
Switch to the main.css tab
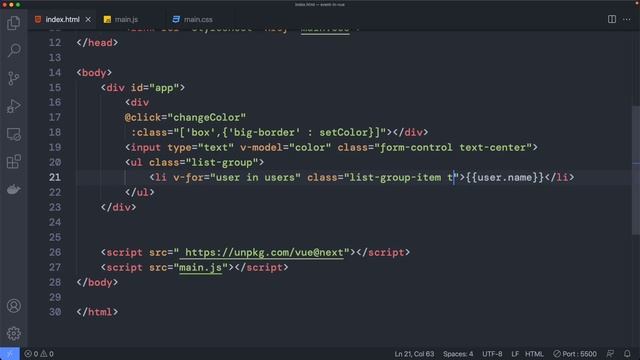(198, 19)
